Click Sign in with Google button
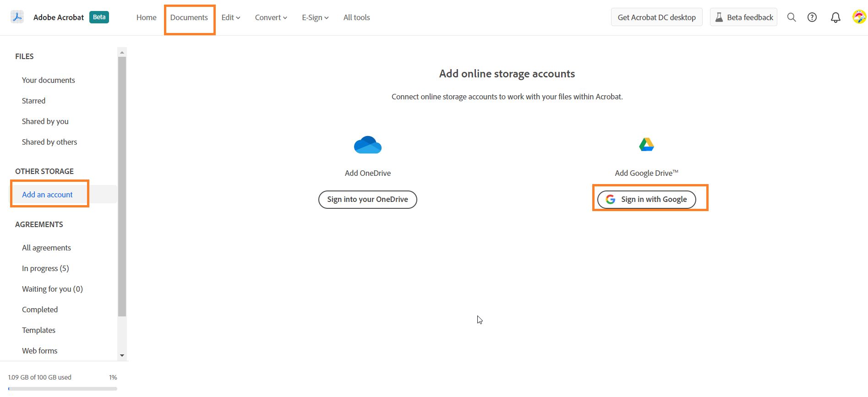The height and width of the screenshot is (397, 868). click(x=647, y=200)
